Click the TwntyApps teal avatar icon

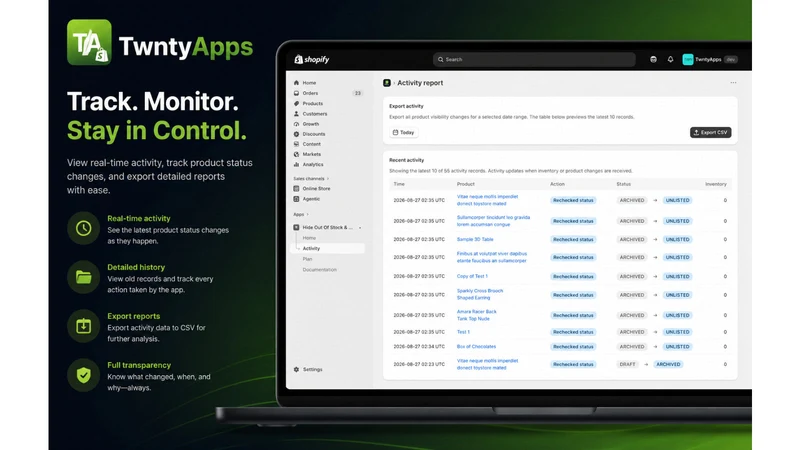click(688, 60)
